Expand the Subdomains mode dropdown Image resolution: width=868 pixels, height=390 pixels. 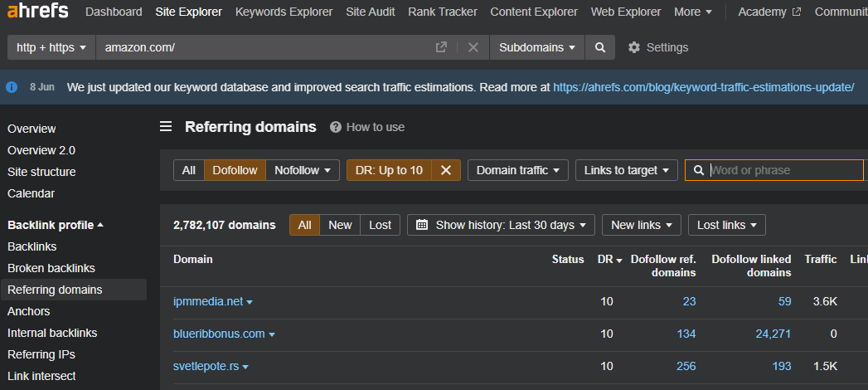(536, 47)
